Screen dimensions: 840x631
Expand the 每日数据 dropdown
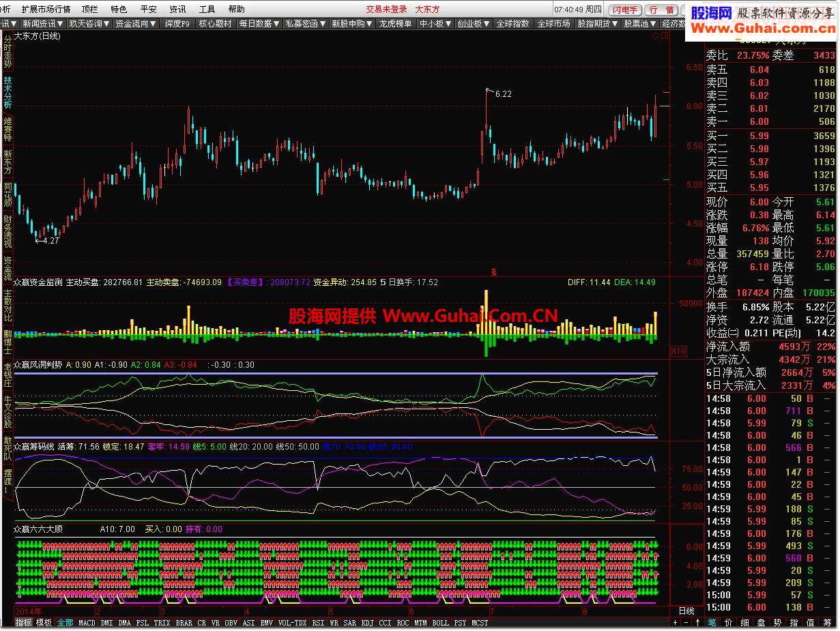click(259, 23)
